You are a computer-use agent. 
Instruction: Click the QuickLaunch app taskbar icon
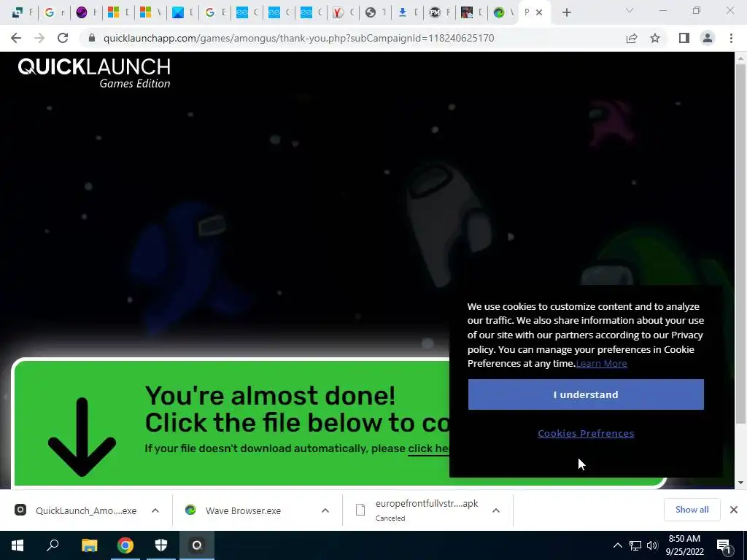197,545
